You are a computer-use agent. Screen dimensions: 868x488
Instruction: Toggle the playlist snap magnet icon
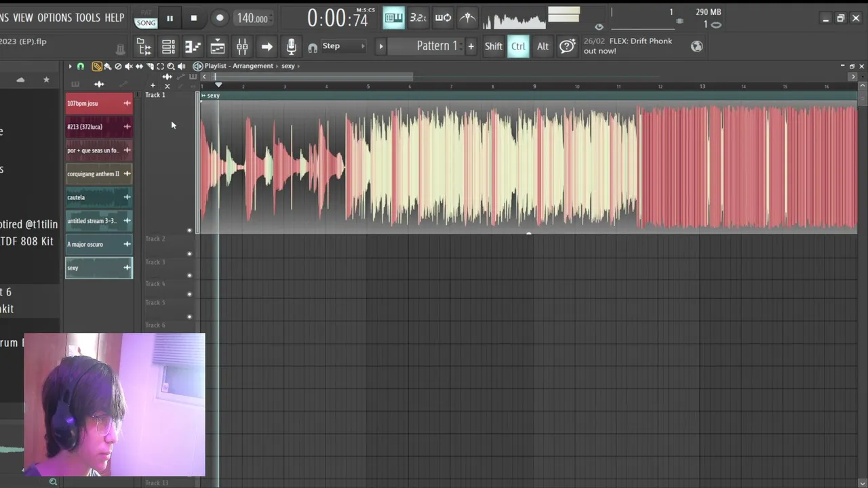tap(80, 66)
